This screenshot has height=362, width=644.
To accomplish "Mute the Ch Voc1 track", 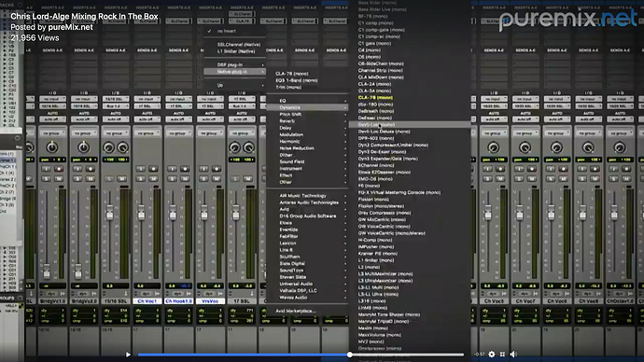I will click(154, 178).
